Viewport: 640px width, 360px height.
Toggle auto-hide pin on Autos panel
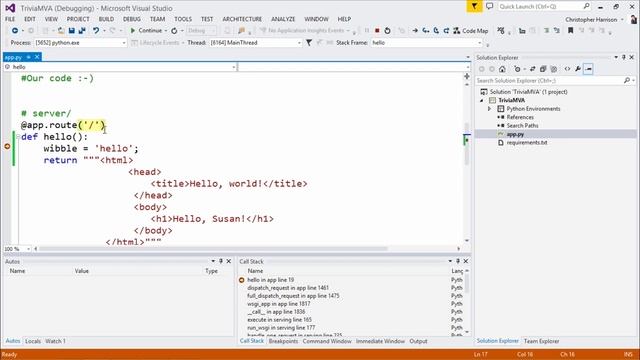pos(221,261)
